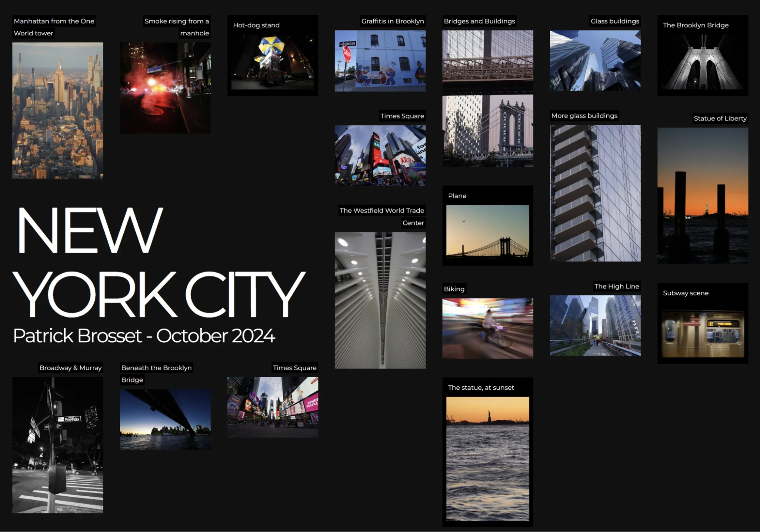Open the Hot-dog stand photo
The width and height of the screenshot is (760, 532).
[x=273, y=62]
